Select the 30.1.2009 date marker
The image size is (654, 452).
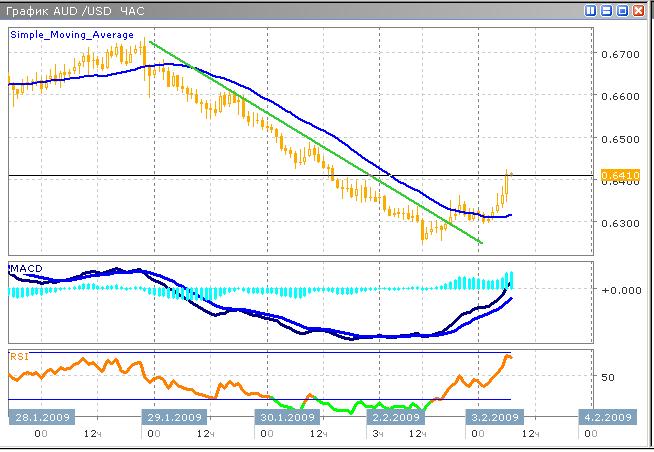(x=290, y=417)
